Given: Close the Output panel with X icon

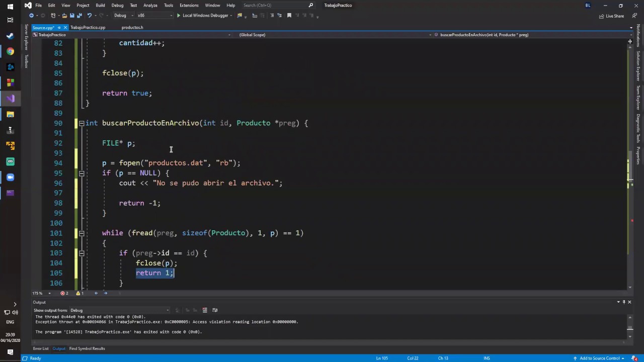Looking at the screenshot, I should pyautogui.click(x=629, y=302).
